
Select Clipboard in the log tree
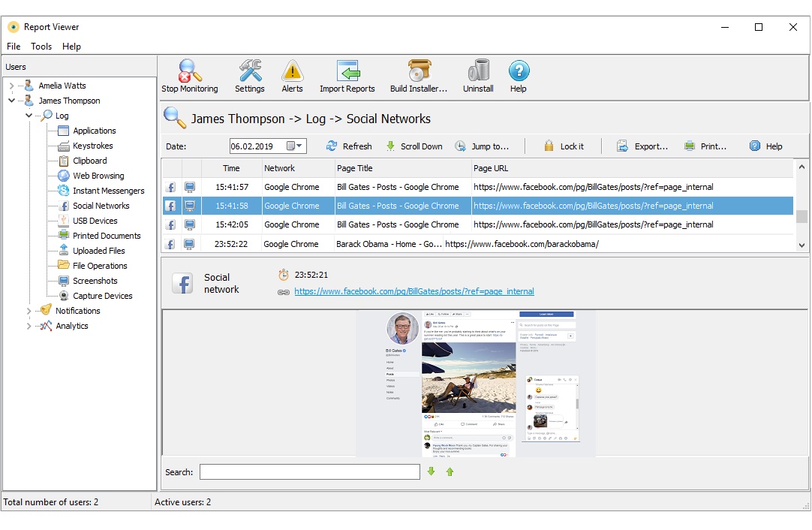click(89, 161)
